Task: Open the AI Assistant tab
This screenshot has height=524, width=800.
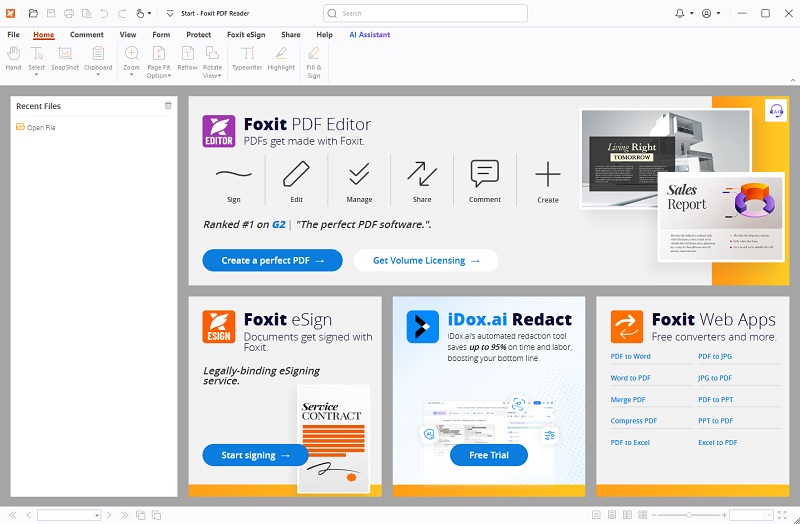Action: point(369,35)
